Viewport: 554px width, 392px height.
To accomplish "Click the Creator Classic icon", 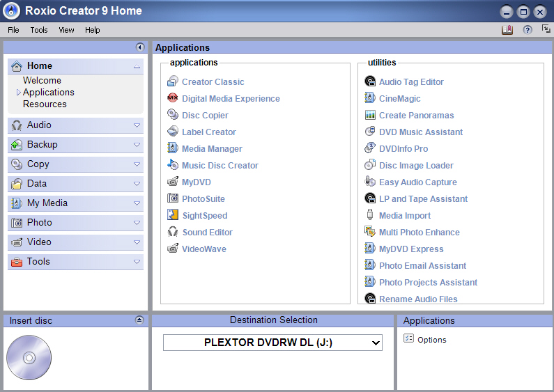I will click(x=172, y=81).
